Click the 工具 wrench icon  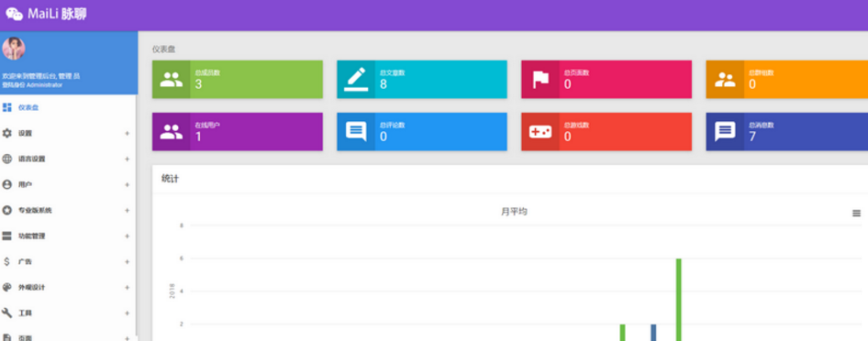click(x=7, y=313)
